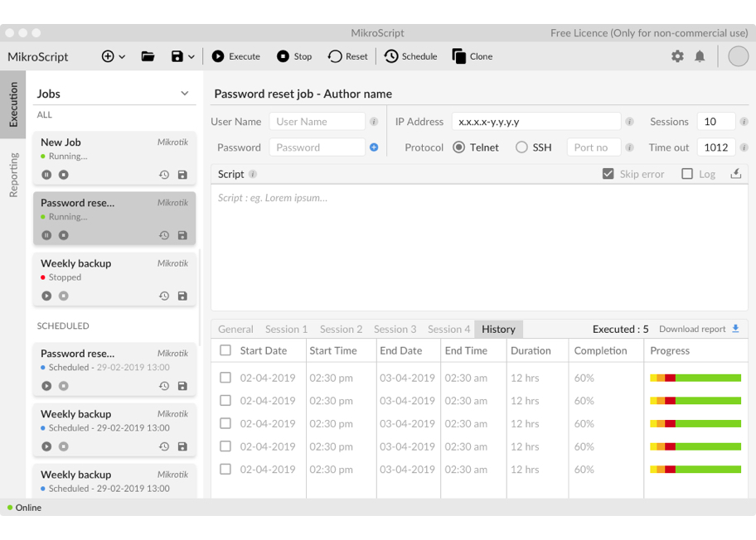This screenshot has width=756, height=540.
Task: Open the Reporting side tab
Action: point(13,175)
